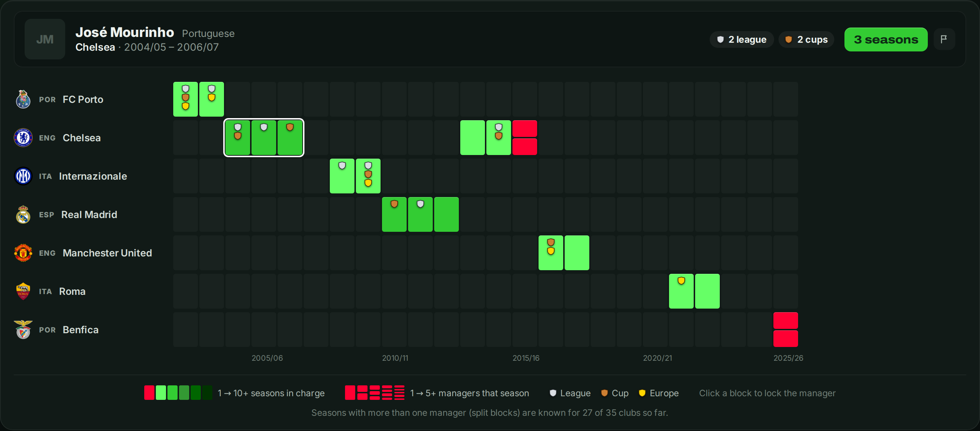Screen dimensions: 980x431
Task: Select Internazionale's treble season block
Action: tap(368, 176)
